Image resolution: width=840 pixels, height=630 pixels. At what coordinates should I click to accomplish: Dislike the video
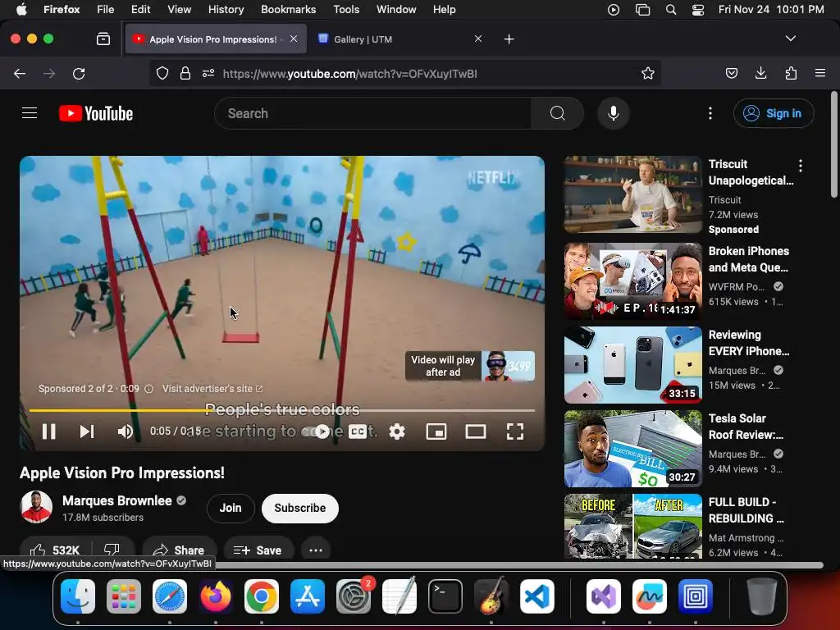(x=112, y=550)
